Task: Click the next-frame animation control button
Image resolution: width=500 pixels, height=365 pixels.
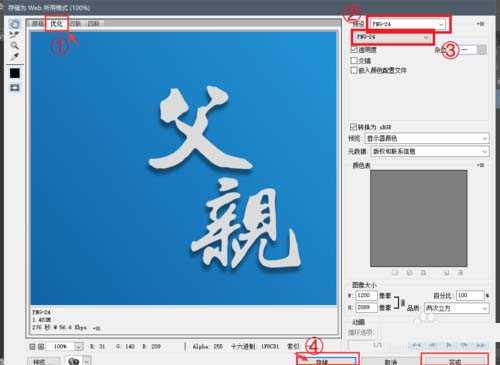Action: click(x=464, y=345)
